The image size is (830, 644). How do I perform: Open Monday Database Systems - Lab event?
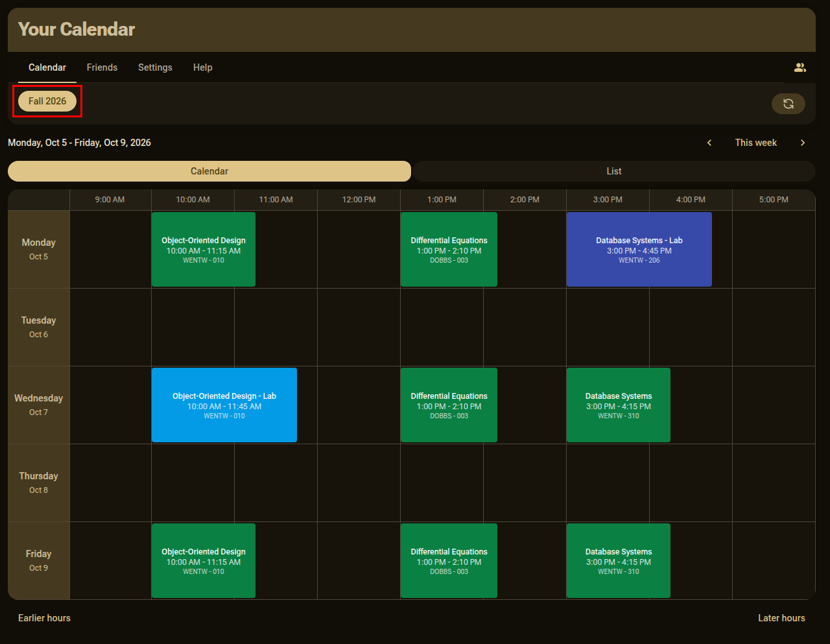point(639,249)
